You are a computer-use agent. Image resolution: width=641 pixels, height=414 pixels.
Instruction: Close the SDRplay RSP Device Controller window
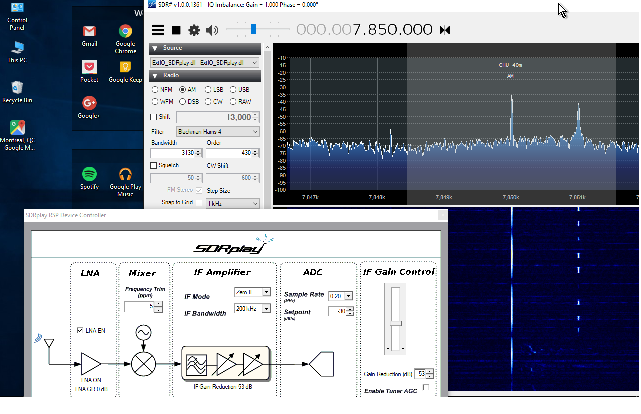click(x=442, y=215)
